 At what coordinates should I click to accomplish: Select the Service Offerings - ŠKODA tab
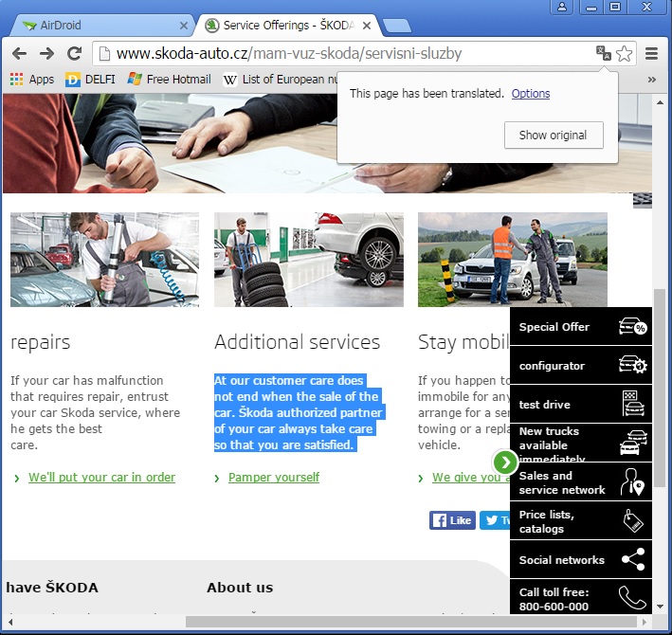[286, 26]
